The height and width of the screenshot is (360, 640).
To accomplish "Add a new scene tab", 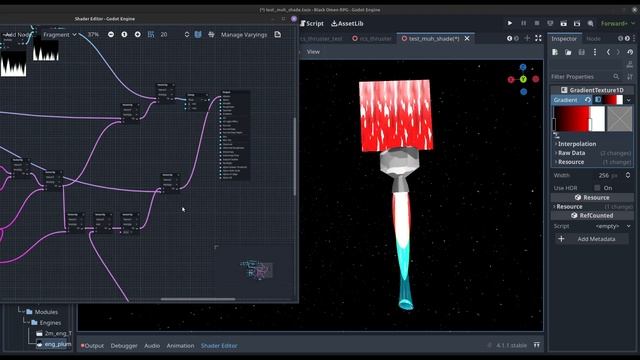I will click(x=527, y=38).
